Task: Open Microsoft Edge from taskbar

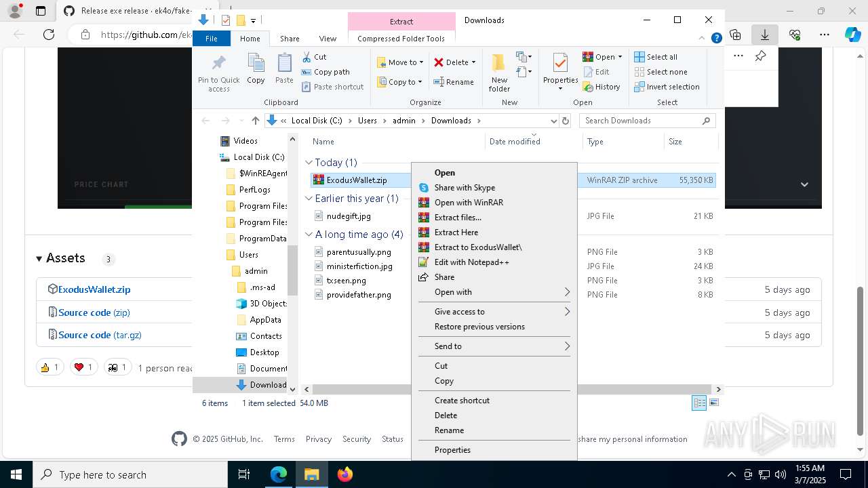Action: point(279,474)
